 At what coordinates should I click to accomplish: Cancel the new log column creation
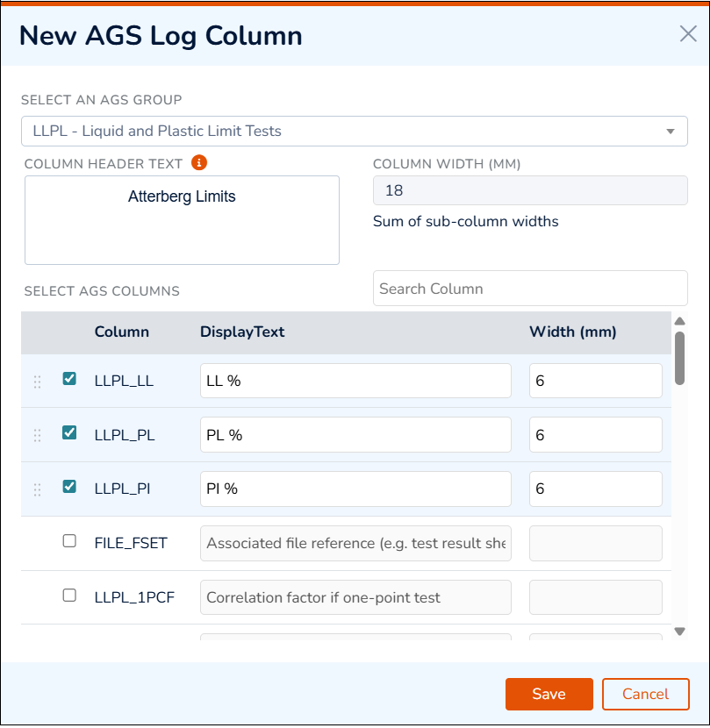[646, 694]
